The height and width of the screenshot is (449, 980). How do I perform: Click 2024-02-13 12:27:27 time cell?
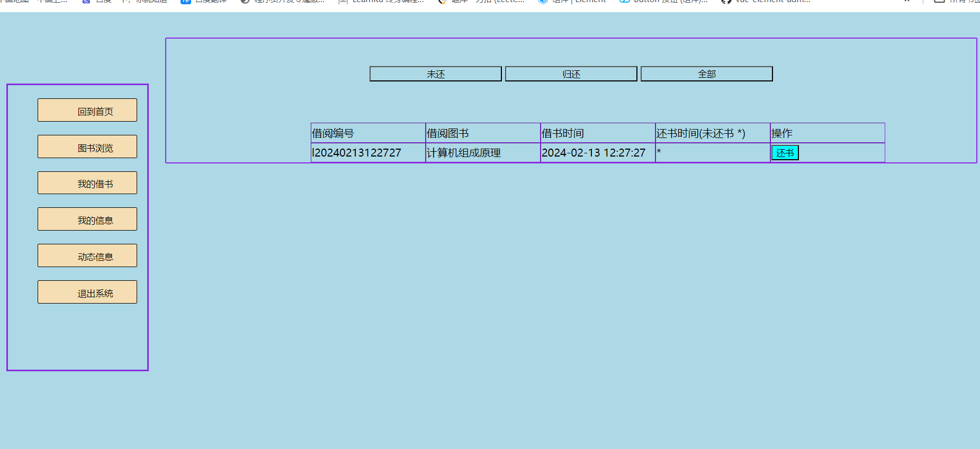[598, 153]
